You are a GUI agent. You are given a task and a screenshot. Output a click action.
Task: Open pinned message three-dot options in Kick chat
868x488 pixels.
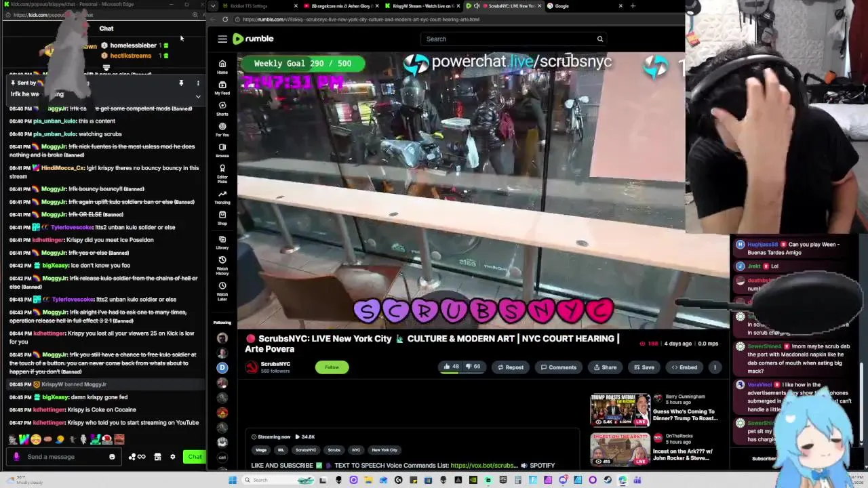coord(198,83)
